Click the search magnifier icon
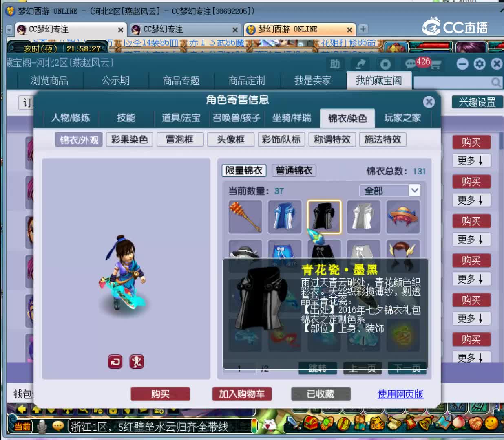 click(x=496, y=82)
